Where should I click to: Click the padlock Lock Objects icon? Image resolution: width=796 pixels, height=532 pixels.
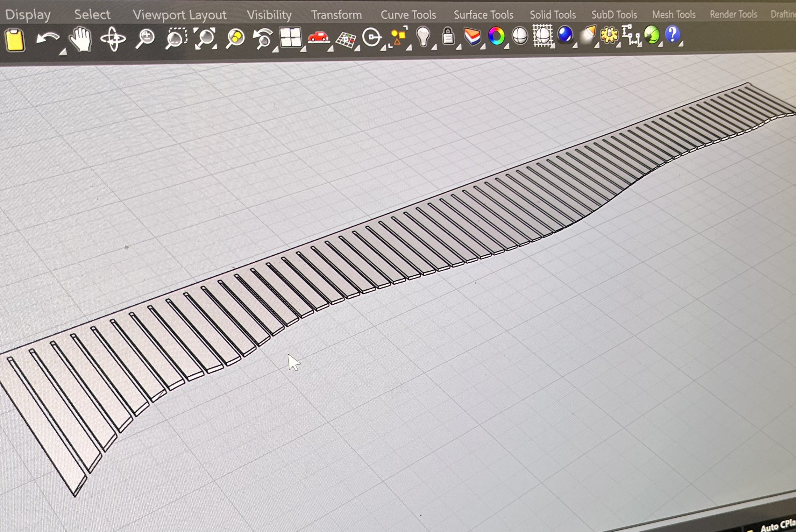[448, 36]
